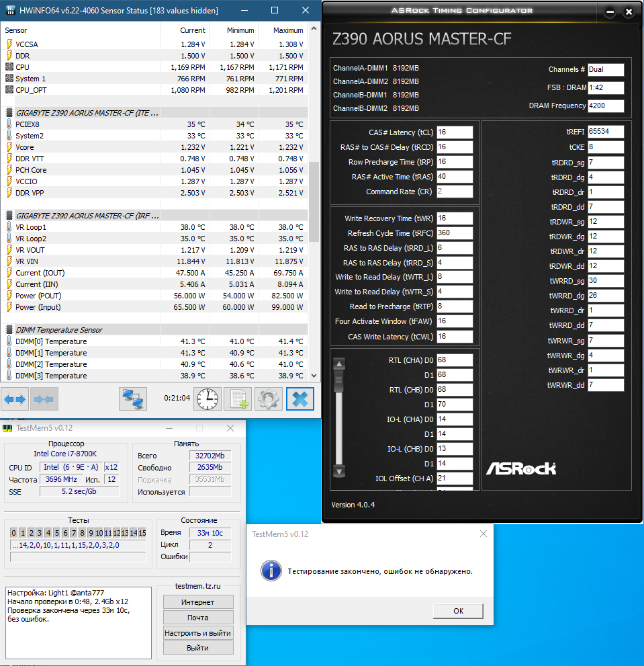Click the TestMem5 log text area

(x=79, y=623)
